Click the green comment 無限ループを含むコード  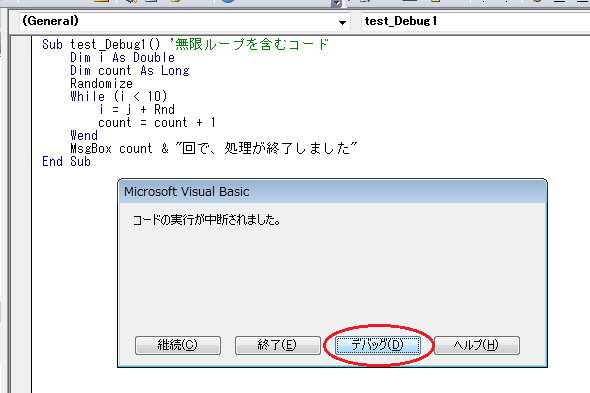point(252,44)
